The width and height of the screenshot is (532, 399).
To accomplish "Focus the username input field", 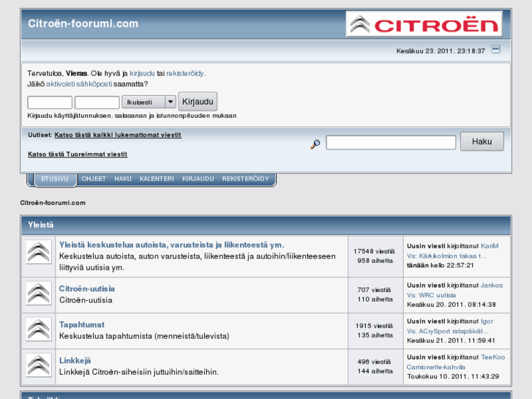I will click(x=50, y=102).
